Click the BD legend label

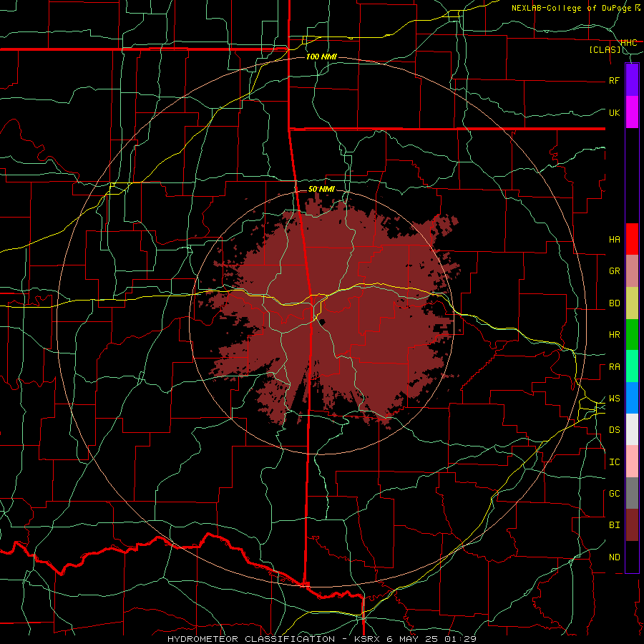click(614, 303)
